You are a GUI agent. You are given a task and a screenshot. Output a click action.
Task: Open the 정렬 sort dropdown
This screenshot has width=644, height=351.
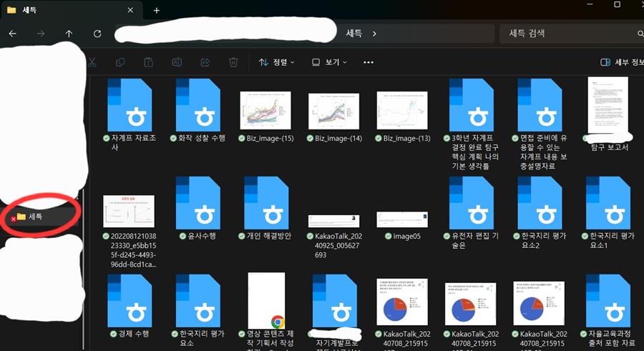coord(276,62)
